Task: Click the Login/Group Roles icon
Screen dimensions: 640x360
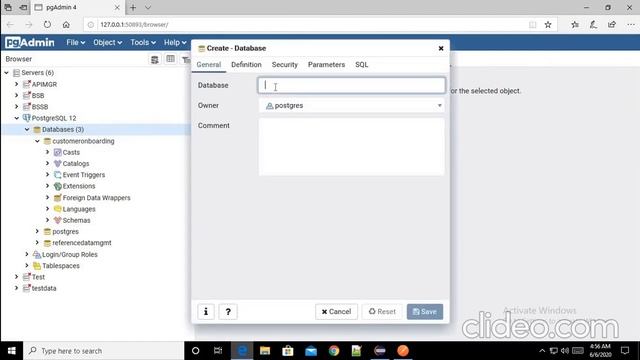Action: pos(37,254)
